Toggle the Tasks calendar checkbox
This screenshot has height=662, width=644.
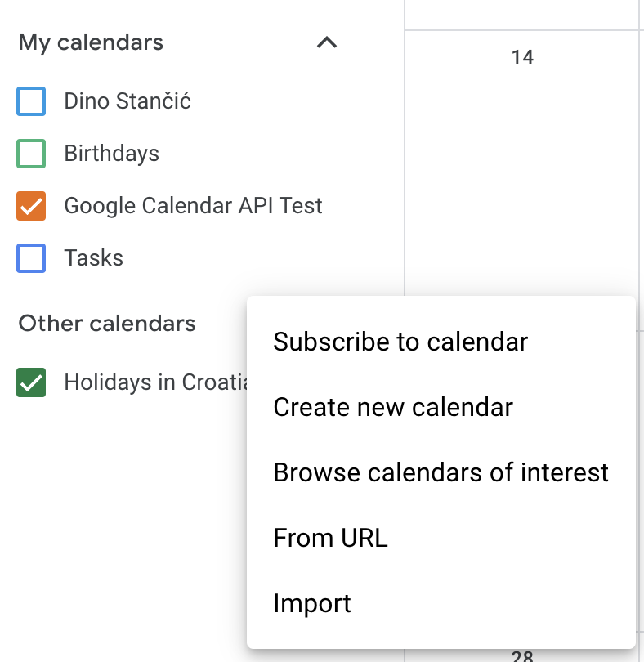click(31, 258)
